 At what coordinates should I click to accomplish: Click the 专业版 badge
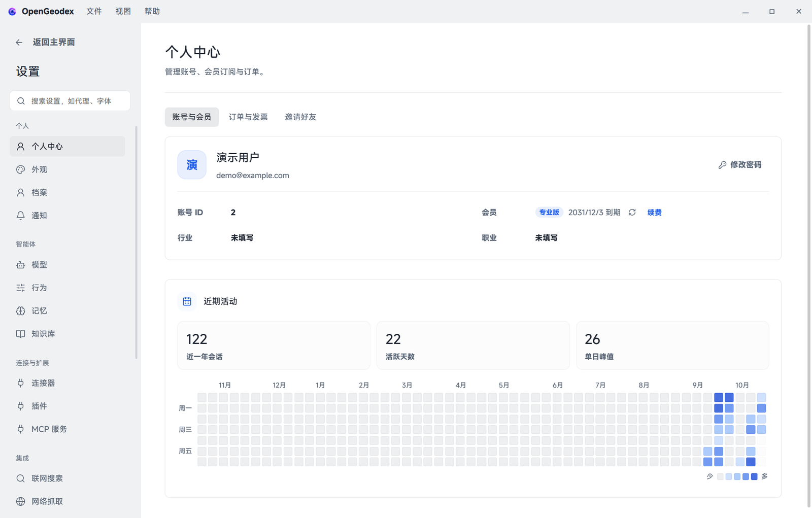click(549, 213)
